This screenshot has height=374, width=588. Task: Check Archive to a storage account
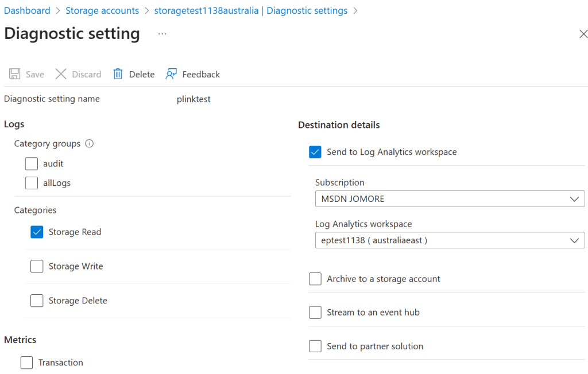pyautogui.click(x=315, y=279)
